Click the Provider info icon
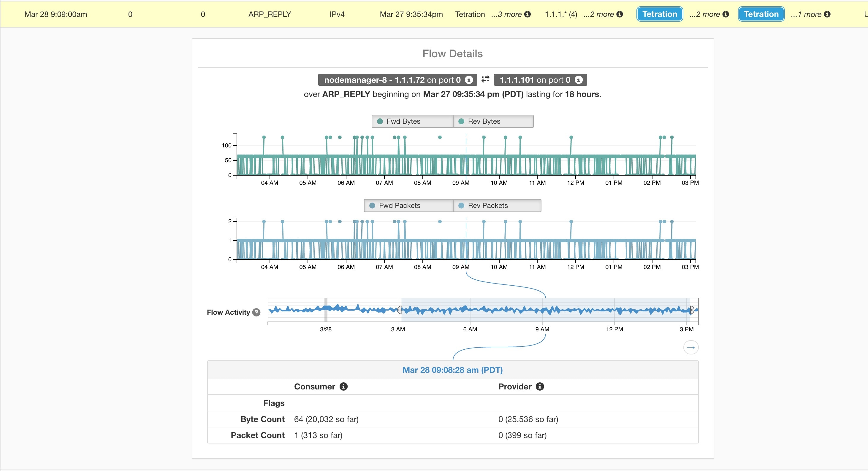The image size is (868, 471). pyautogui.click(x=540, y=386)
